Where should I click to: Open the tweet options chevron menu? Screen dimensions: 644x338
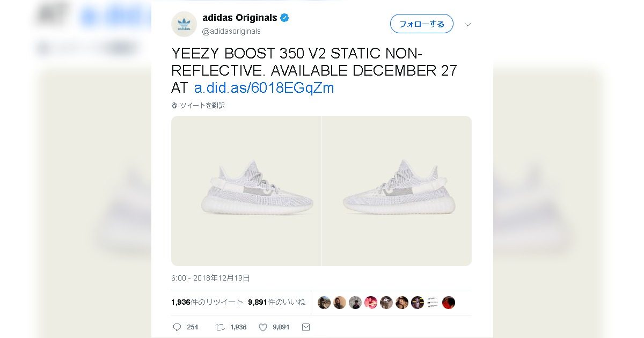467,24
